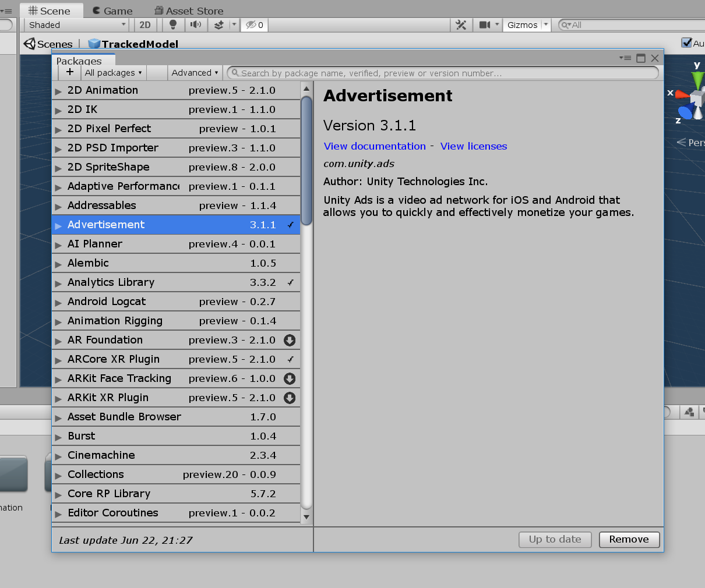Click the scene camera settings icon
The image size is (705, 588).
click(484, 24)
